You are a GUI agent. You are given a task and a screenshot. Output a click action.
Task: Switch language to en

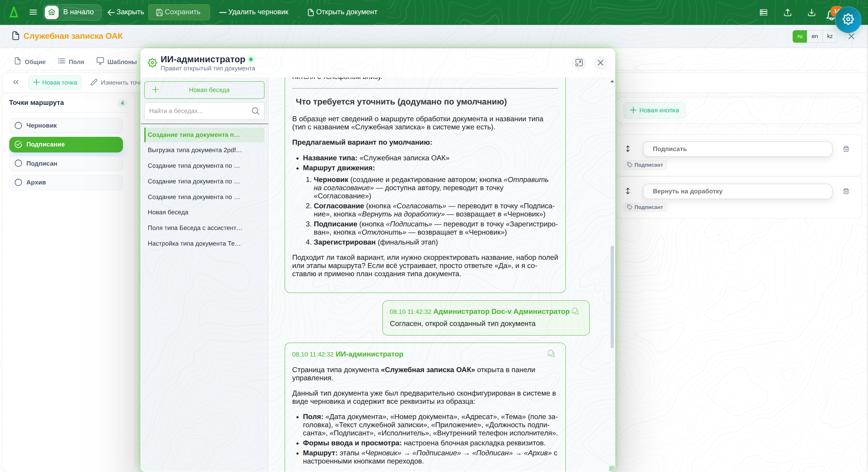[x=815, y=36]
